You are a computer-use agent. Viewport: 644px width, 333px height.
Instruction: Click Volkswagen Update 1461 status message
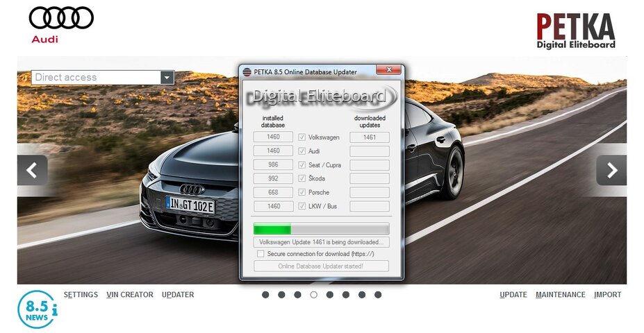coord(321,242)
